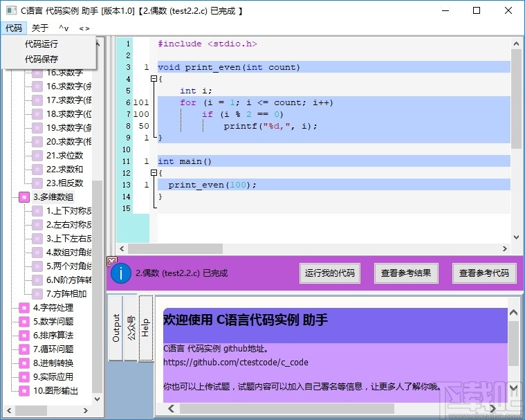This screenshot has width=525, height=420.
Task: Select the 10.图形输出 category
Action: 55,391
